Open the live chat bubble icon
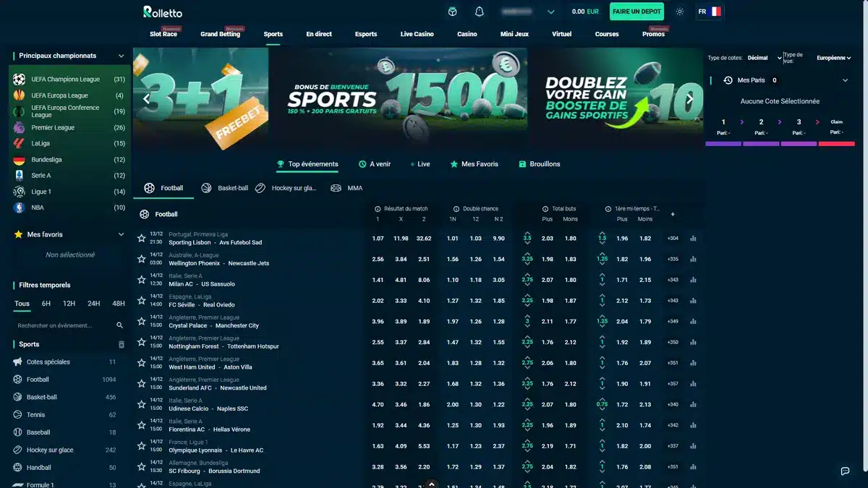The width and height of the screenshot is (868, 488). [845, 471]
